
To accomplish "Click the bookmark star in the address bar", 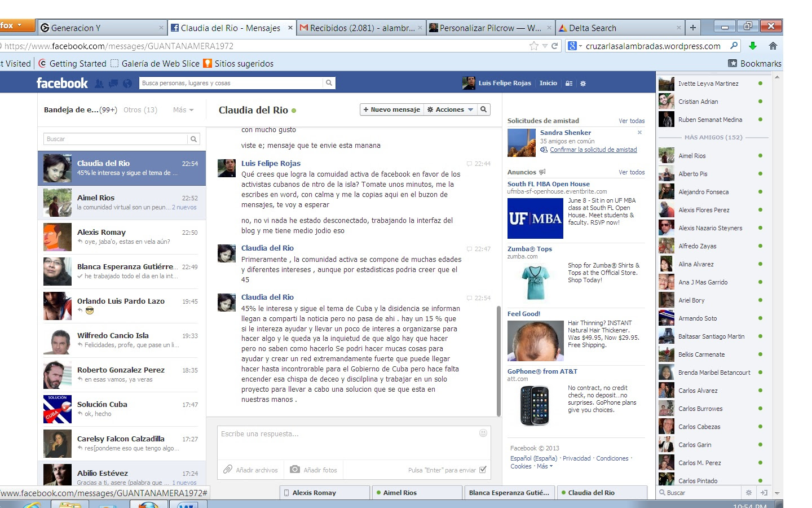I will point(533,46).
